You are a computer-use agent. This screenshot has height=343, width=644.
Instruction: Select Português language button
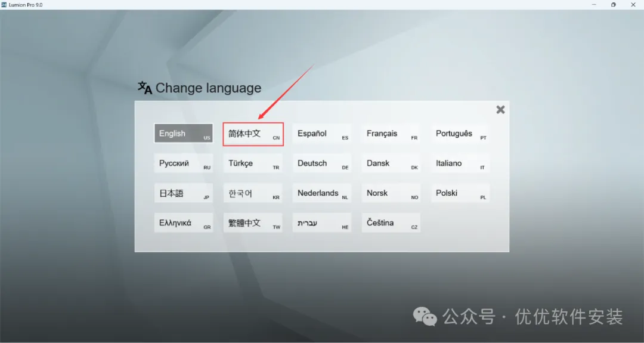point(460,134)
